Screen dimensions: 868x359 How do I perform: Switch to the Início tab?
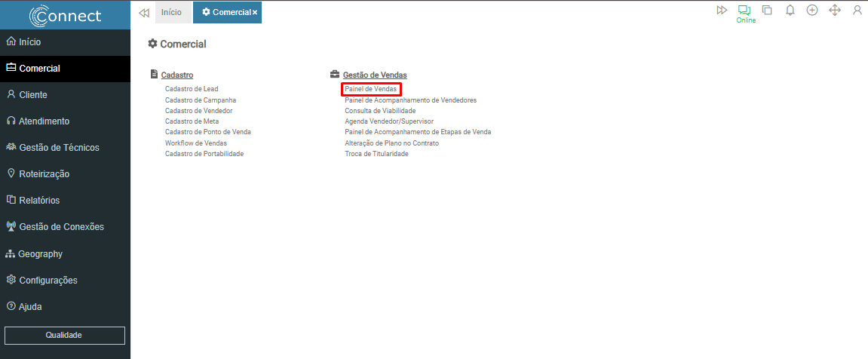171,13
